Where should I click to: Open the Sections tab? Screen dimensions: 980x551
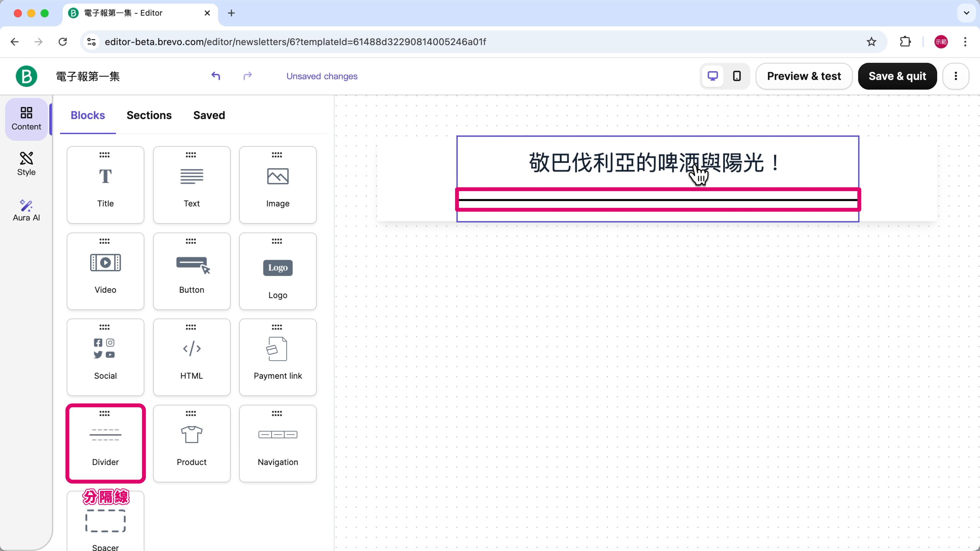pyautogui.click(x=149, y=115)
